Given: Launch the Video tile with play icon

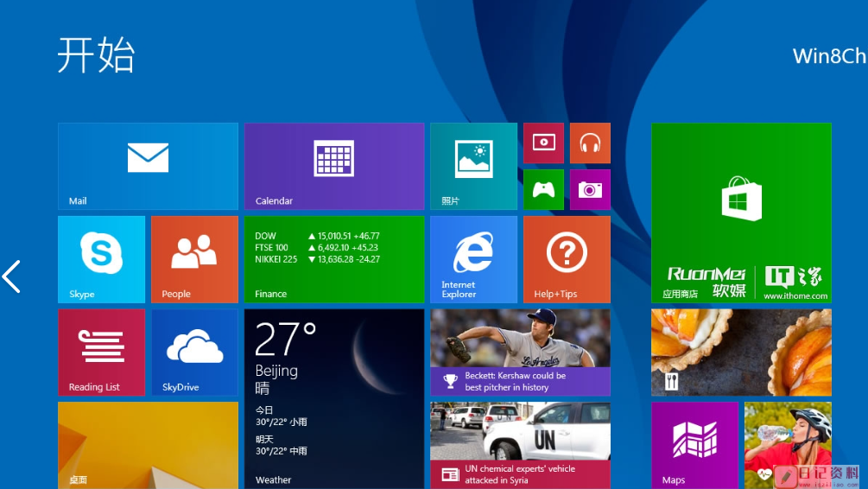Looking at the screenshot, I should (x=543, y=143).
